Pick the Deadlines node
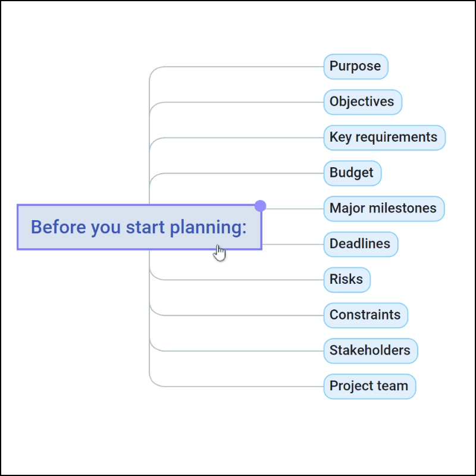 tap(361, 244)
